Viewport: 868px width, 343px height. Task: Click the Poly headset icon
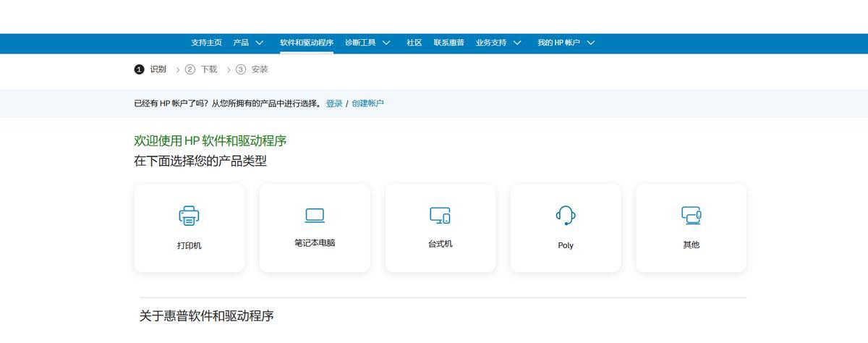566,215
